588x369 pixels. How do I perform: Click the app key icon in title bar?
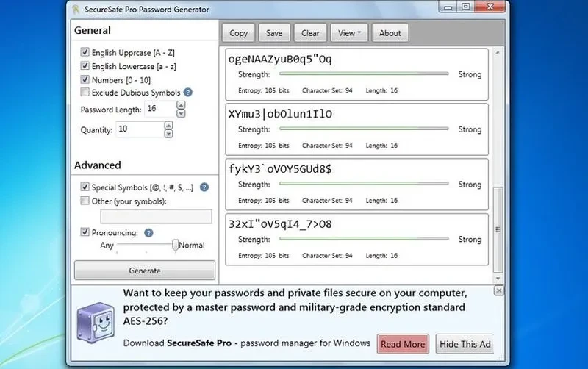click(x=76, y=9)
